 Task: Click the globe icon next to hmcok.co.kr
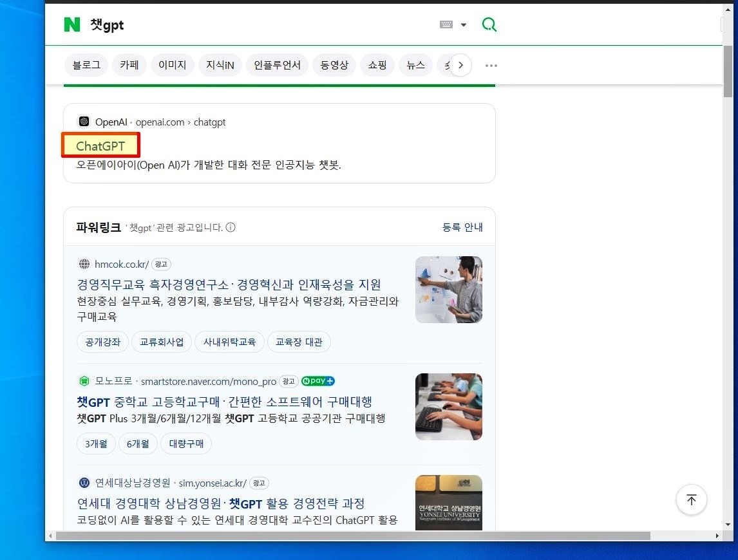click(84, 264)
